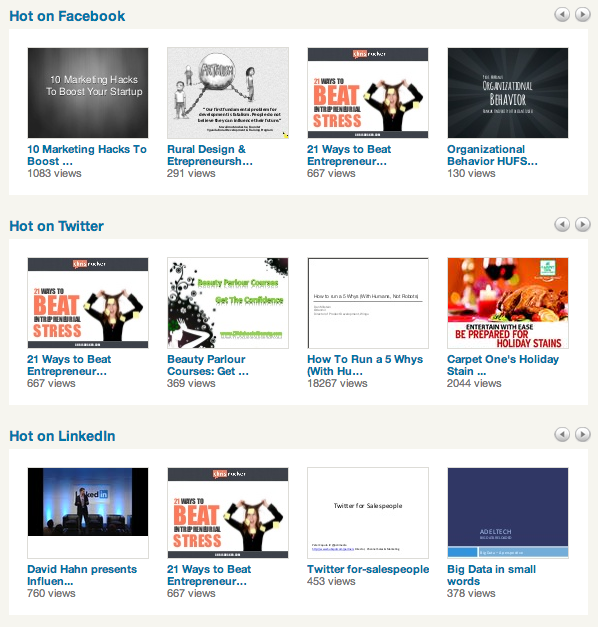Click the '130 views' text
598x627 pixels.
click(471, 173)
